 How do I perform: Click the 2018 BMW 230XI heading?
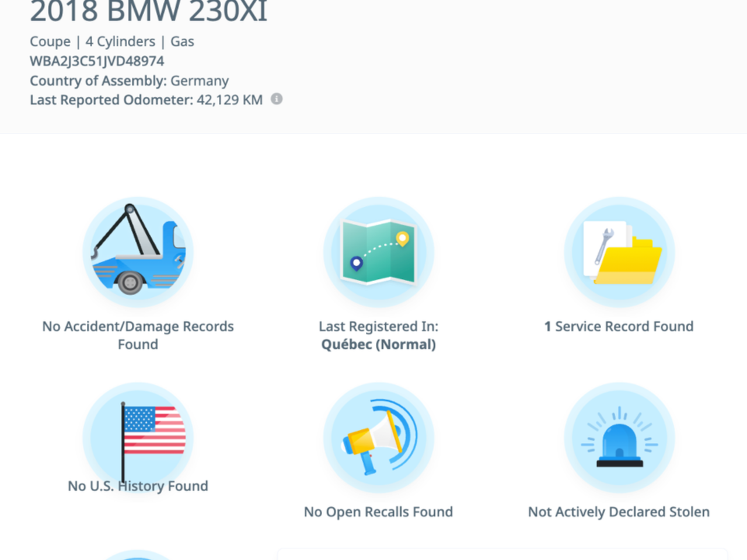149,12
